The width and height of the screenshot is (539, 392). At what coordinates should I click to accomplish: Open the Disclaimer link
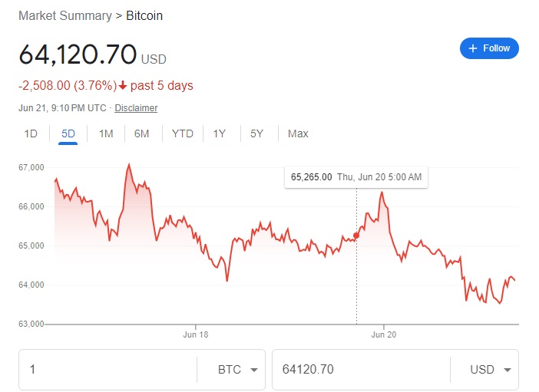point(136,108)
